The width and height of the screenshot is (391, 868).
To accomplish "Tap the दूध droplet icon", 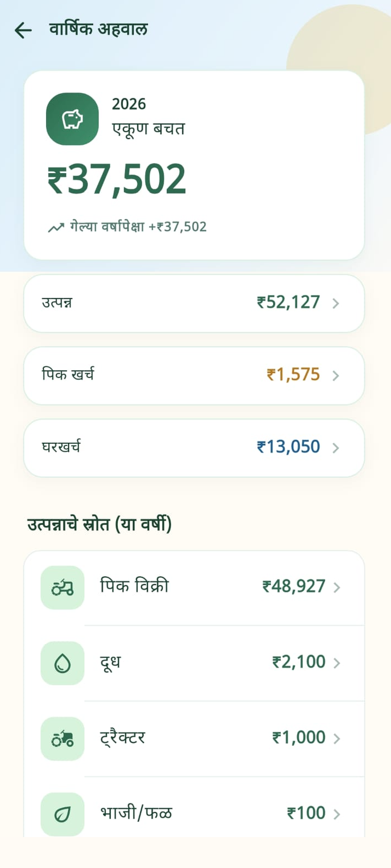I will [62, 663].
